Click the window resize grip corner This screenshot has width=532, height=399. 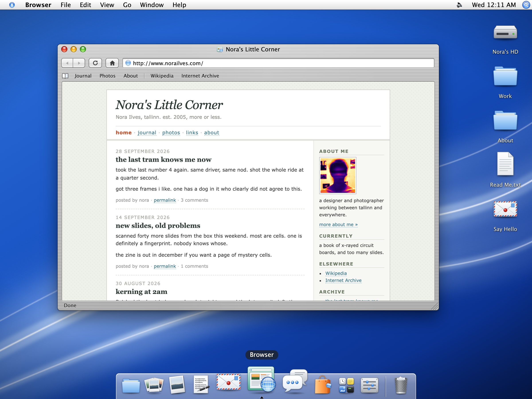pos(435,306)
